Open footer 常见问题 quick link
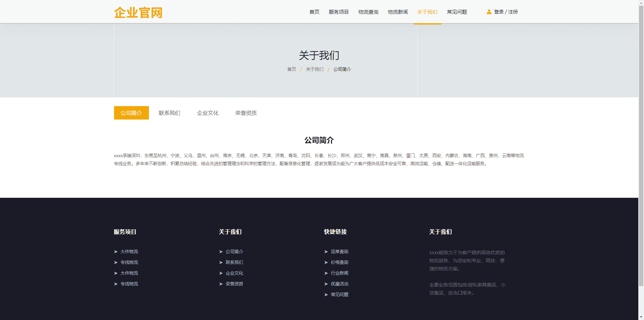Image resolution: width=644 pixels, height=320 pixels. click(339, 294)
